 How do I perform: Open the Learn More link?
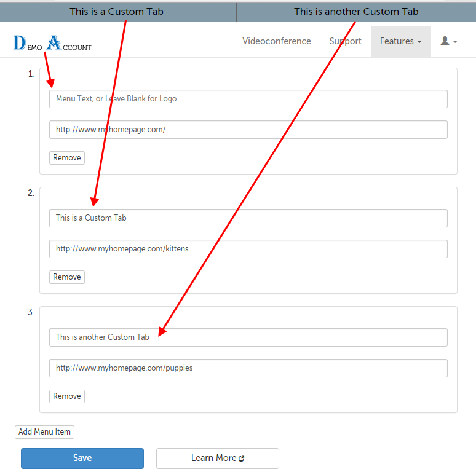point(213,458)
